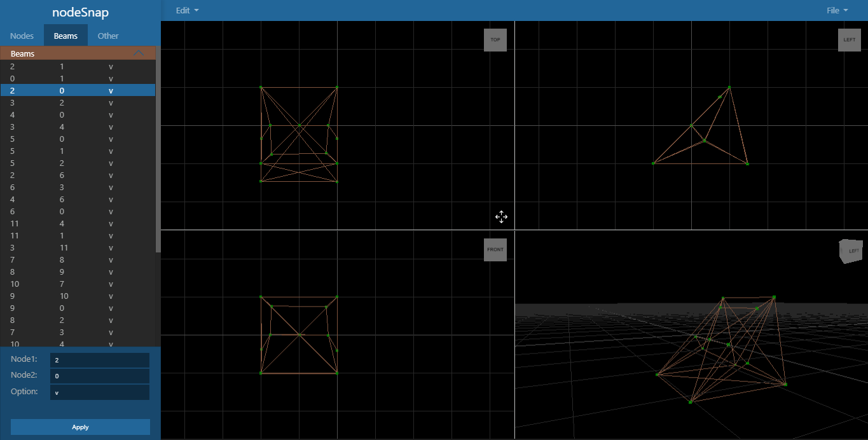Focus the Node1 input field
The height and width of the screenshot is (440, 868).
click(100, 360)
